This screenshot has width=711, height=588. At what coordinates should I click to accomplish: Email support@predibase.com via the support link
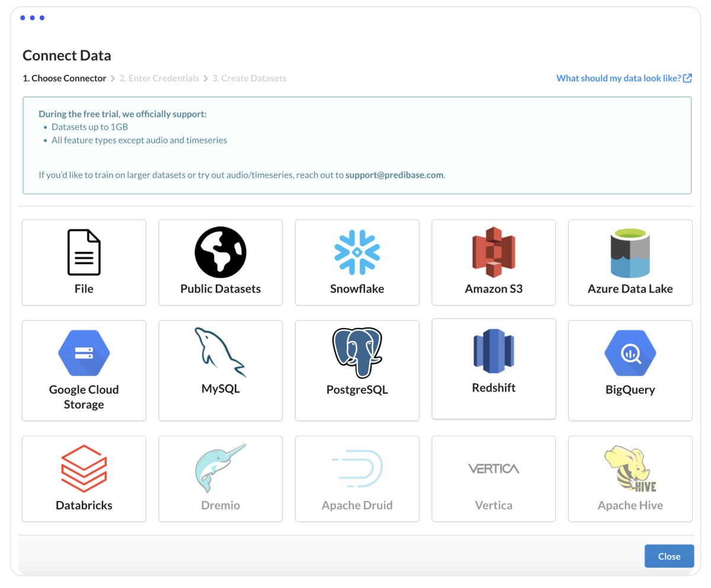pyautogui.click(x=394, y=175)
